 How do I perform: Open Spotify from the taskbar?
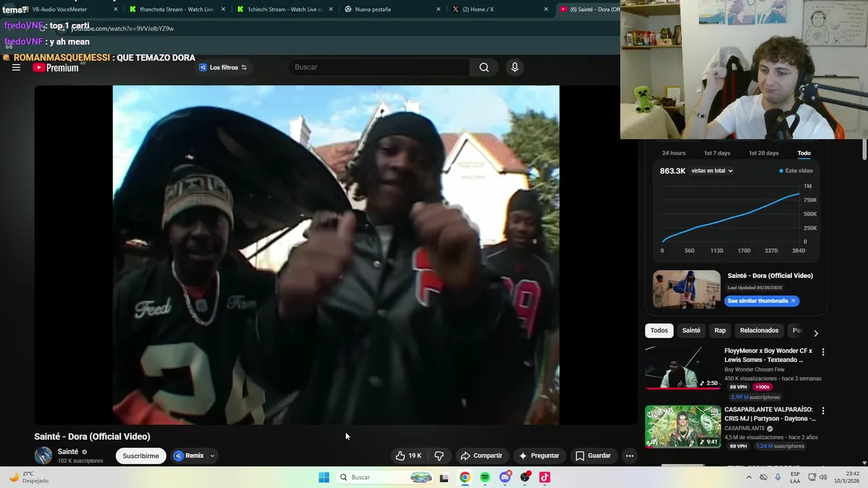[485, 477]
